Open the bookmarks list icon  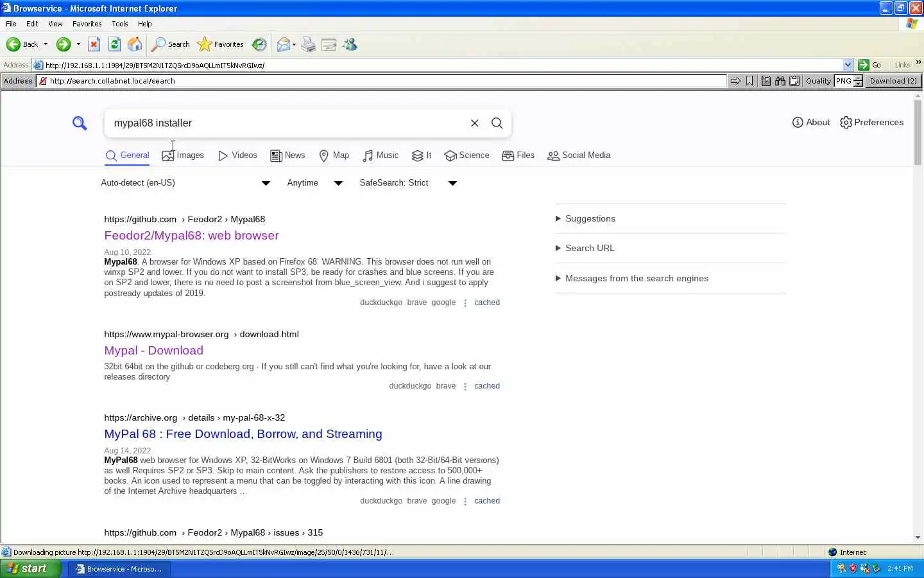766,81
